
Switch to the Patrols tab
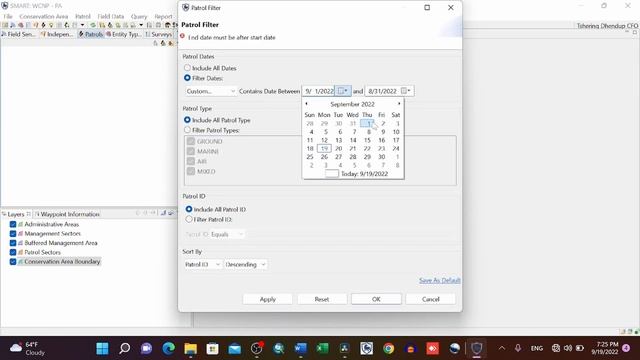pyautogui.click(x=91, y=34)
